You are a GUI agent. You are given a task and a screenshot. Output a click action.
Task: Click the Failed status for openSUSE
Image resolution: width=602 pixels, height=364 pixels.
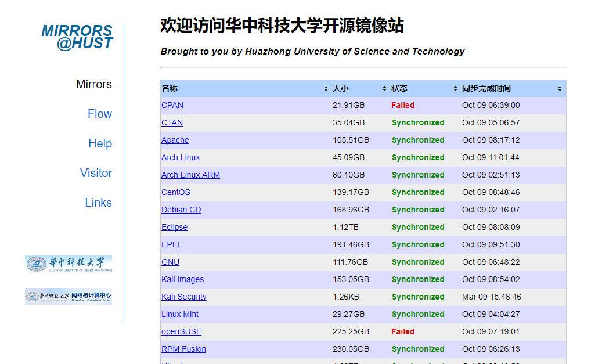403,331
